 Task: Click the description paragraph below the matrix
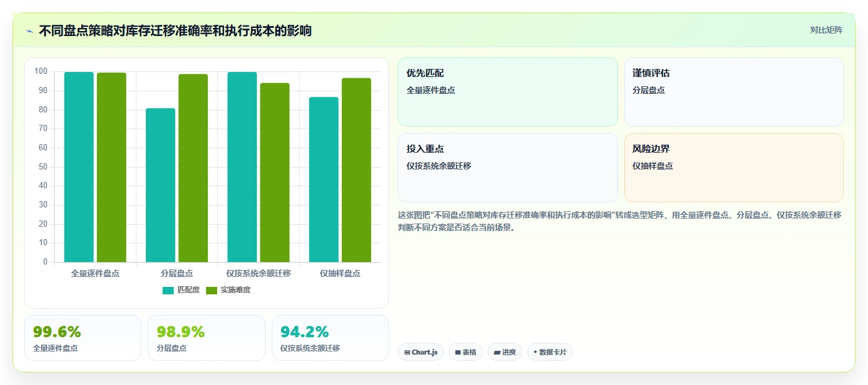[x=620, y=221]
